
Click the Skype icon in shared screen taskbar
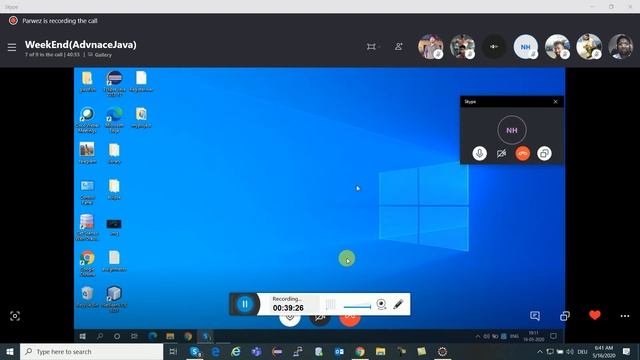205,336
